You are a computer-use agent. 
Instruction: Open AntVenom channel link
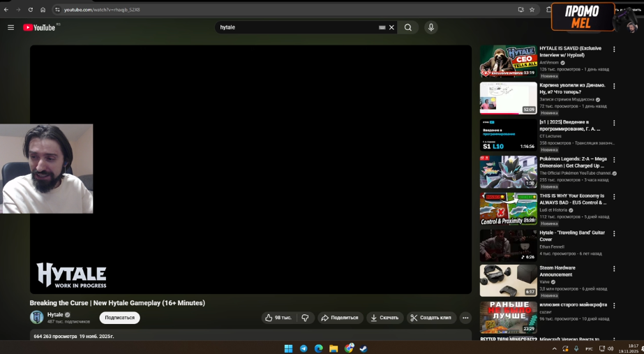[x=549, y=63]
